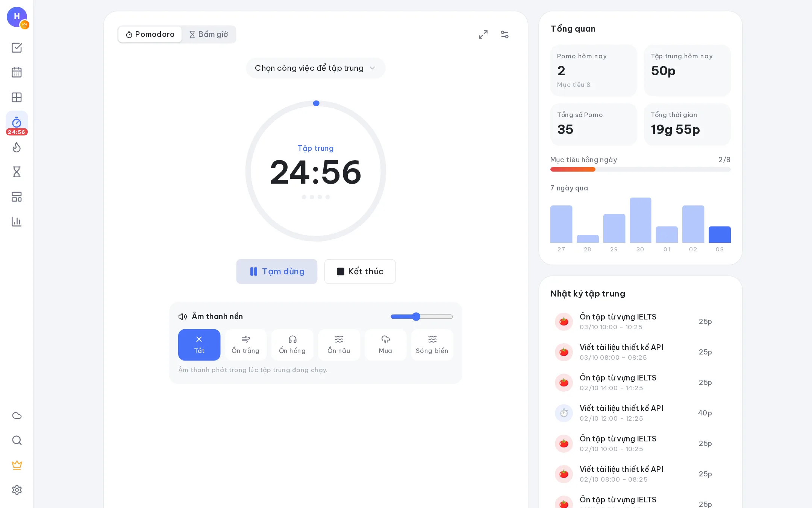The image size is (812, 508).
Task: Click the Mục tiêu hằng ngày progress bar
Action: (x=640, y=169)
